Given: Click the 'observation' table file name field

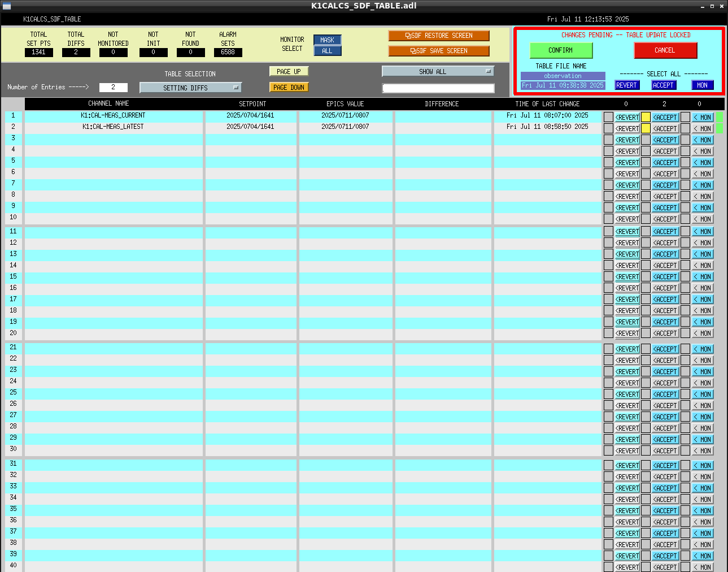Looking at the screenshot, I should coord(563,76).
